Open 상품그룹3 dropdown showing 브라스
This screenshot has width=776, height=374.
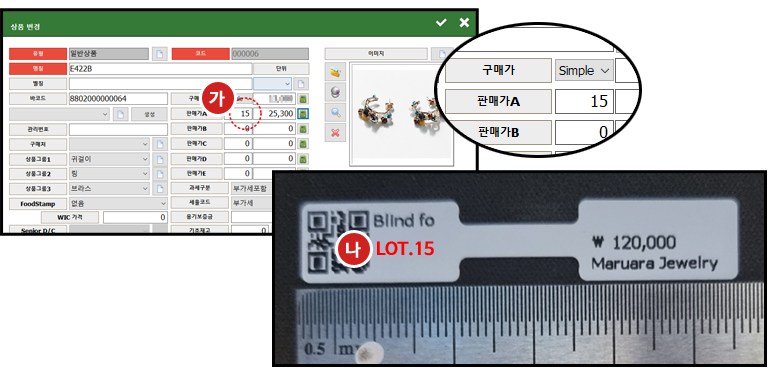pos(109,189)
